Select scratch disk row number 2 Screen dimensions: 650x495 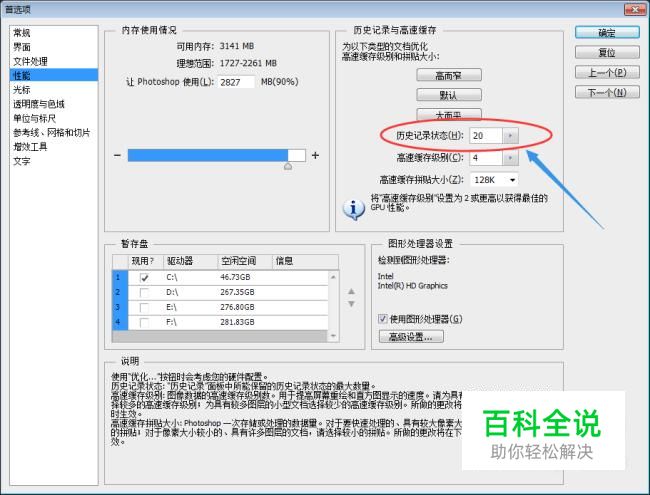click(x=120, y=292)
